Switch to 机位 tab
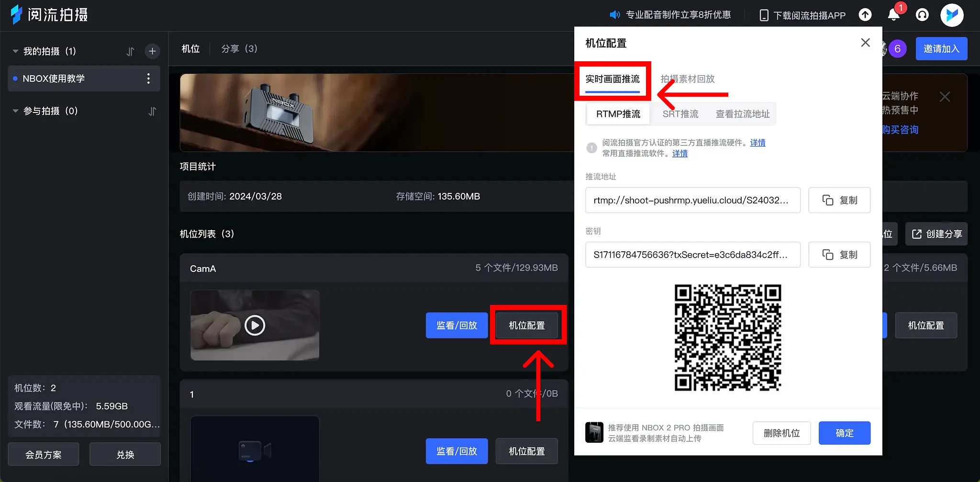 [190, 49]
